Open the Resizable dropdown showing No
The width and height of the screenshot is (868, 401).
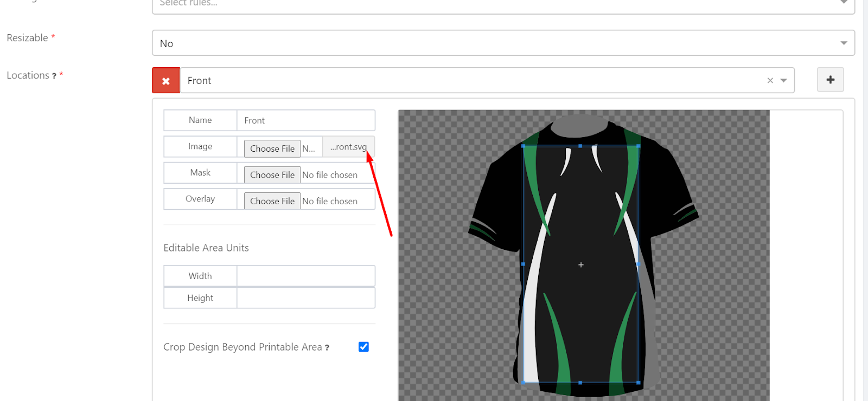pyautogui.click(x=503, y=43)
